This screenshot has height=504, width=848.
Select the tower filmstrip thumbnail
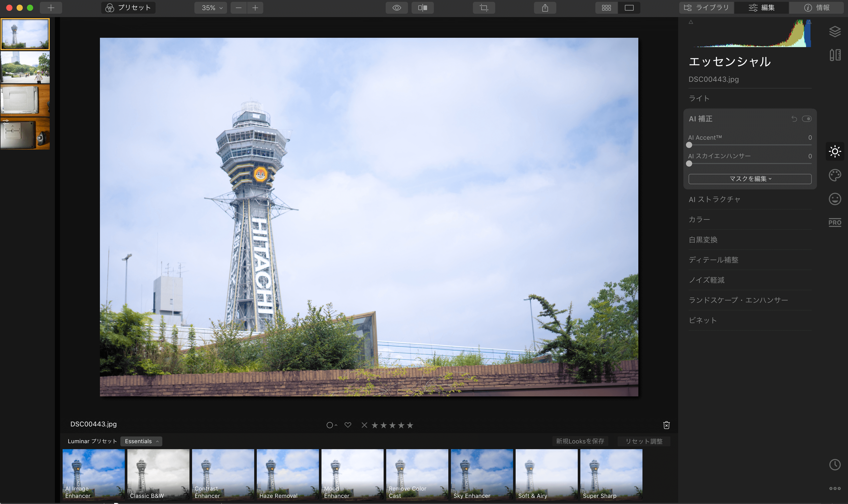[x=25, y=34]
